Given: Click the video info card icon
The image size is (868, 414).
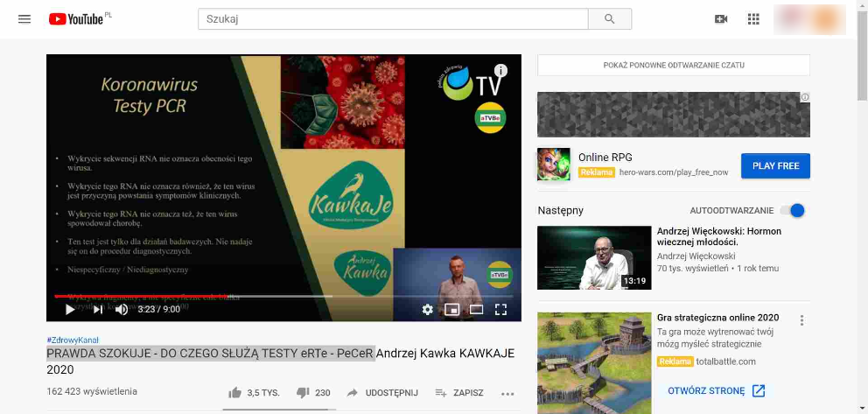Looking at the screenshot, I should pos(500,70).
